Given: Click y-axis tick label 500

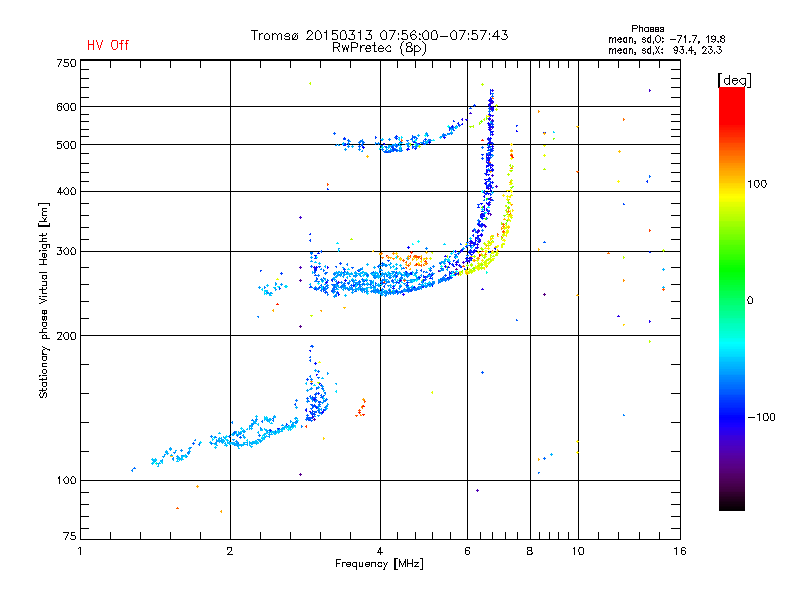Looking at the screenshot, I should 66,145.
